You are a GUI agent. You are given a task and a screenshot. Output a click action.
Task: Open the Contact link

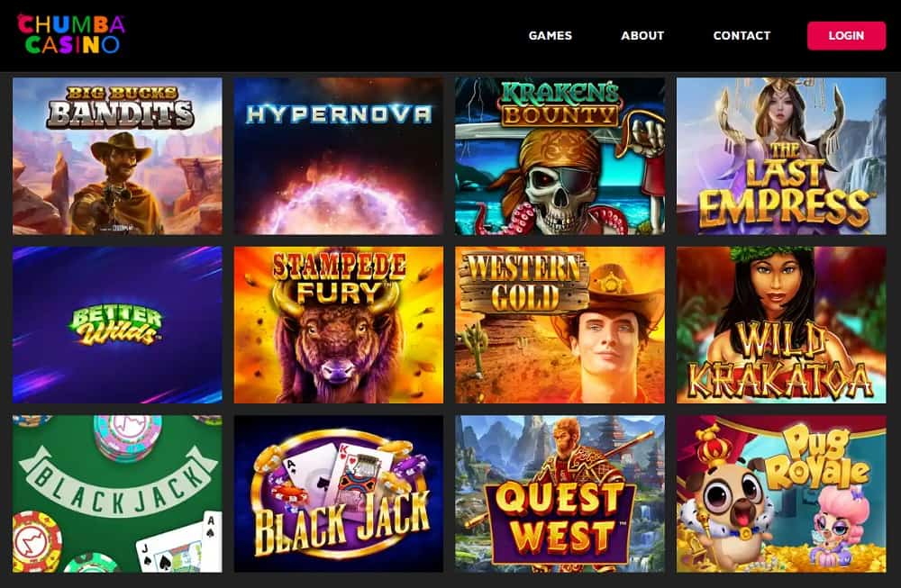click(742, 36)
